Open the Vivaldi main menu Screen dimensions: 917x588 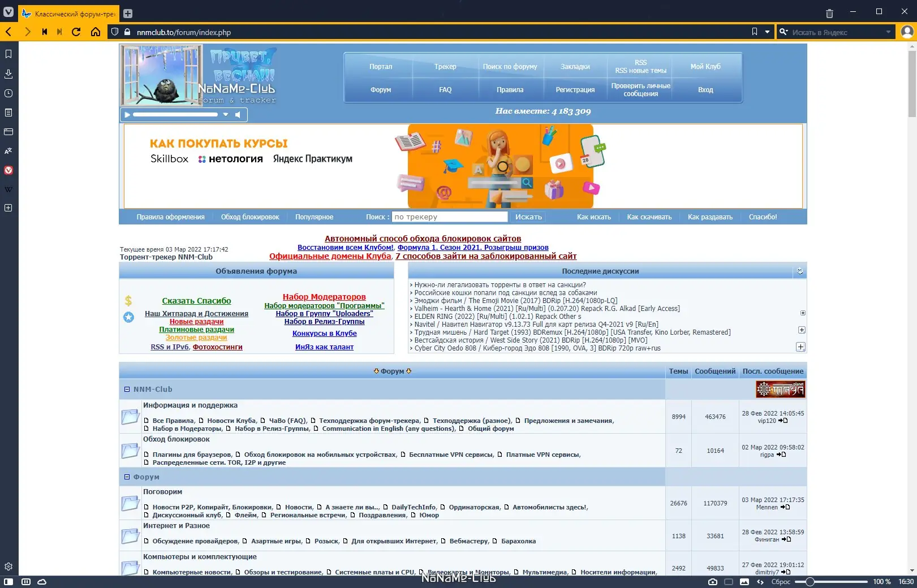tap(8, 12)
